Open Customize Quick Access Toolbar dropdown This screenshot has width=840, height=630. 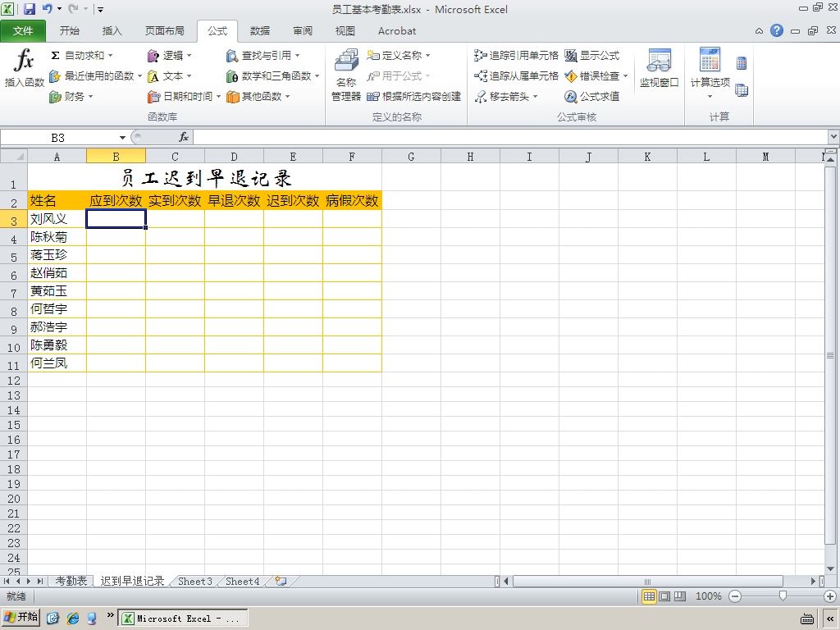click(100, 10)
